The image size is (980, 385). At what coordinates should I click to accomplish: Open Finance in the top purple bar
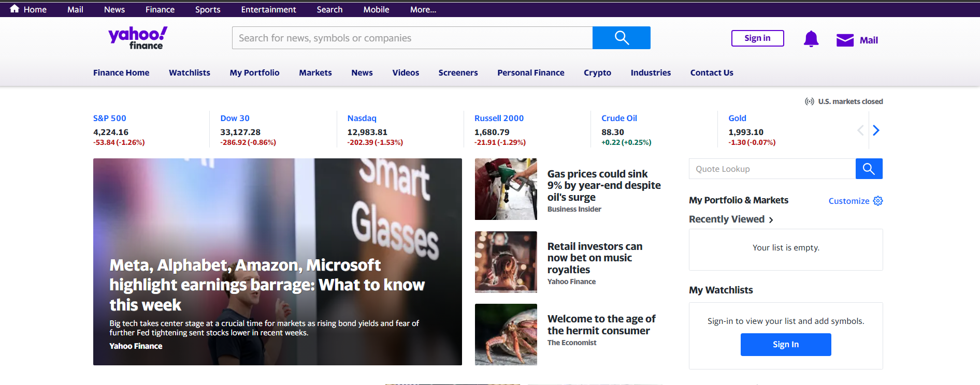point(160,9)
